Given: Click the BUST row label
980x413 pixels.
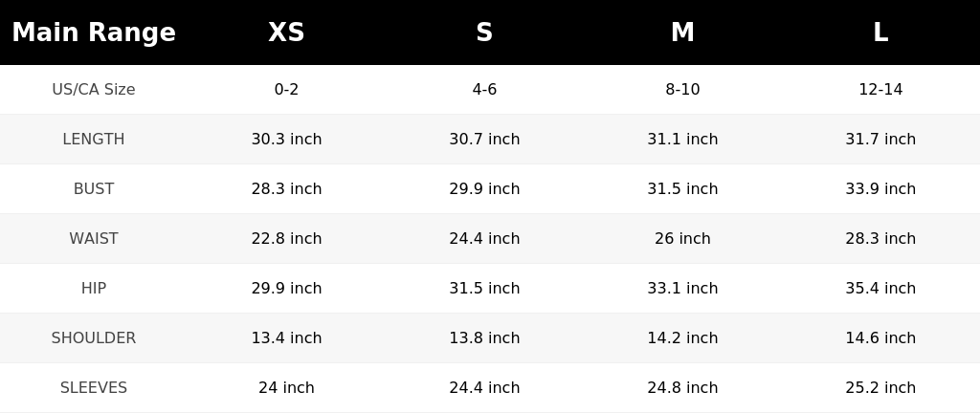Looking at the screenshot, I should [94, 189].
